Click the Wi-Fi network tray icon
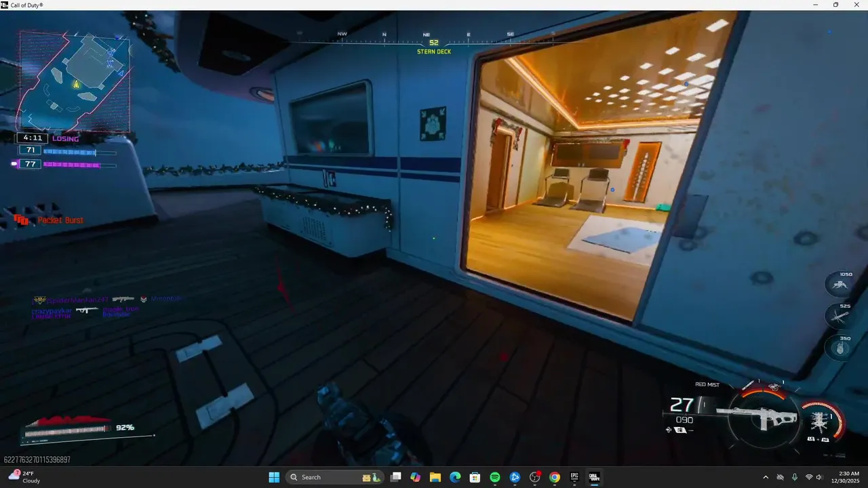The height and width of the screenshot is (488, 868). click(x=808, y=477)
